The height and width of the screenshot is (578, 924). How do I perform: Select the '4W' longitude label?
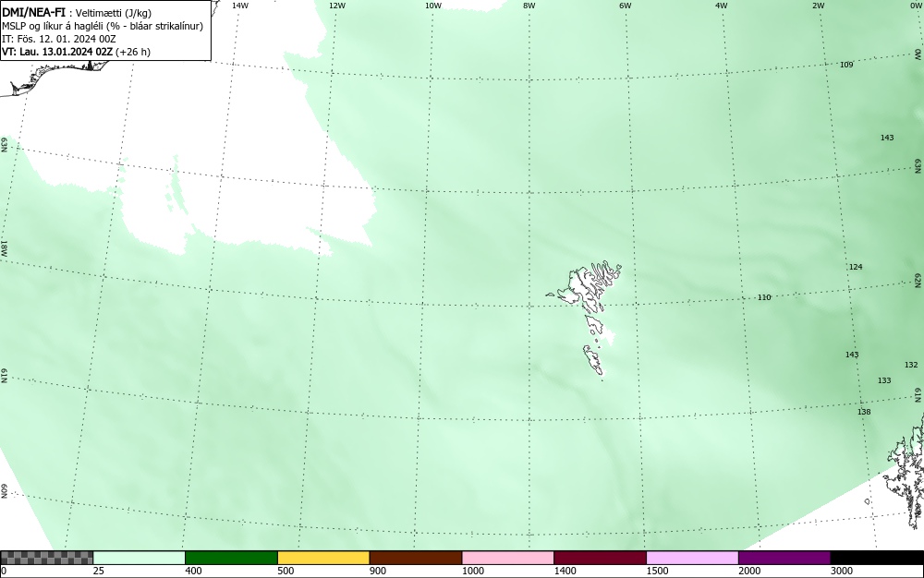[x=722, y=6]
